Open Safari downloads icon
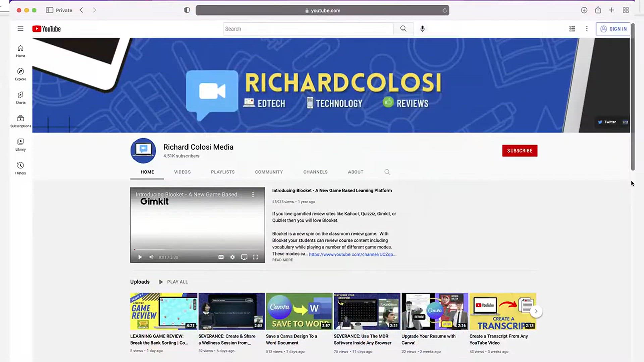644x362 pixels. coord(584,10)
